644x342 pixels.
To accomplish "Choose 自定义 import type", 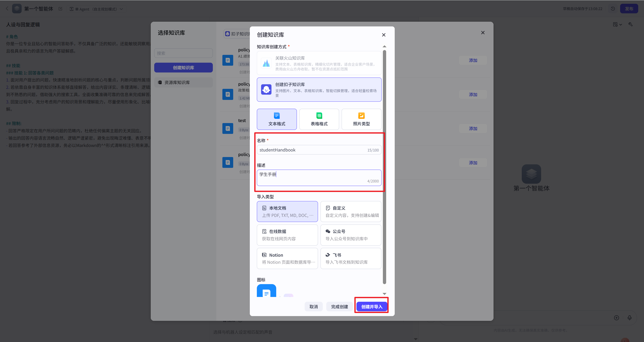I will [x=351, y=211].
